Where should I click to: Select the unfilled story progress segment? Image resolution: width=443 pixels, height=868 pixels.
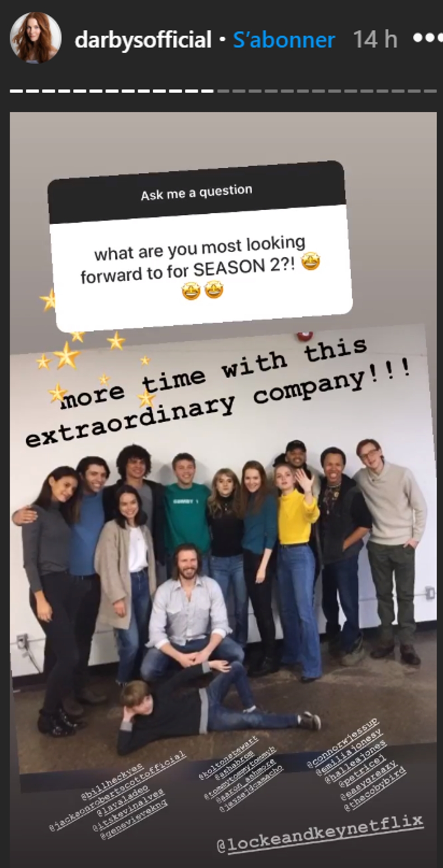327,91
